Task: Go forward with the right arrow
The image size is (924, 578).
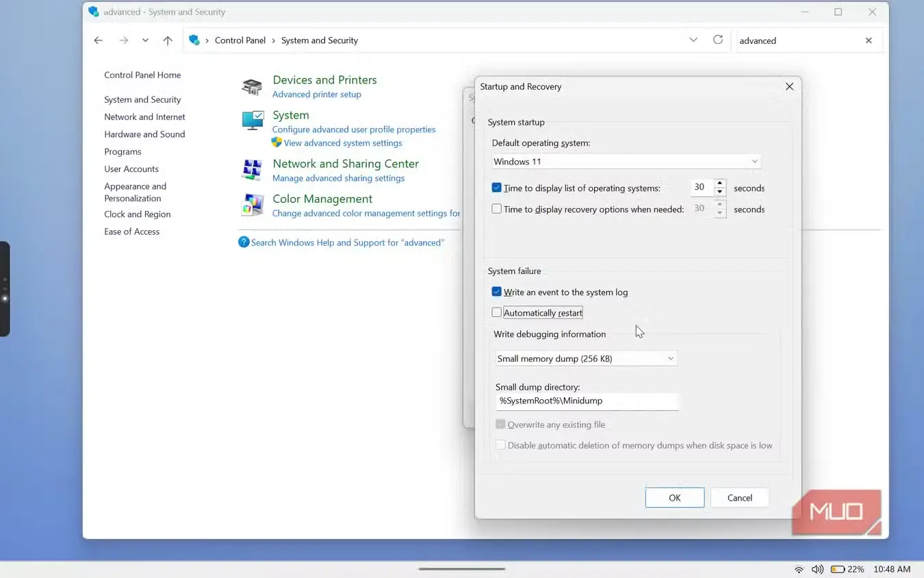Action: (124, 40)
